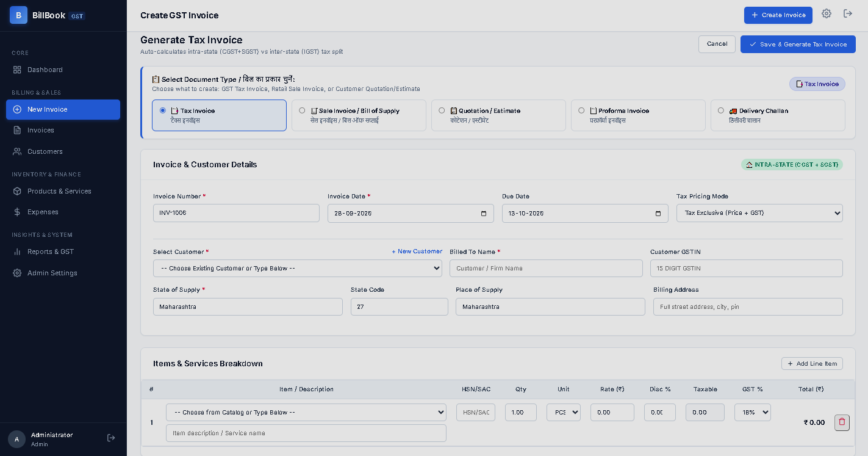Select Quotation / Estimate document type
Image resolution: width=868 pixels, height=456 pixels.
(x=498, y=115)
